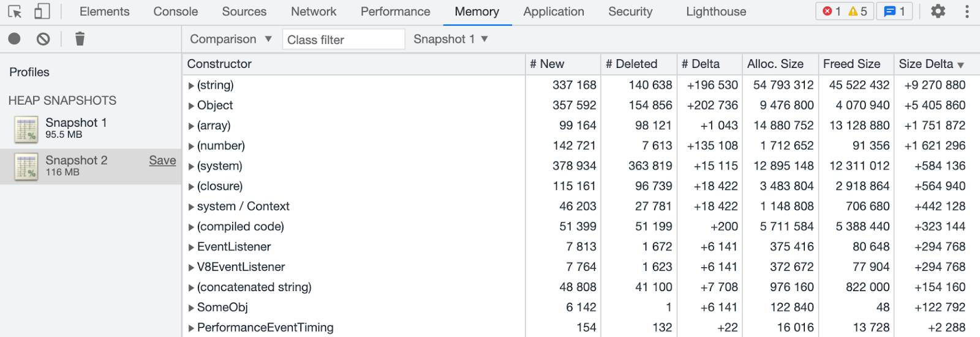Click the 363 819 deleted count cell
Image resolution: width=980 pixels, height=337 pixels.
pos(650,166)
